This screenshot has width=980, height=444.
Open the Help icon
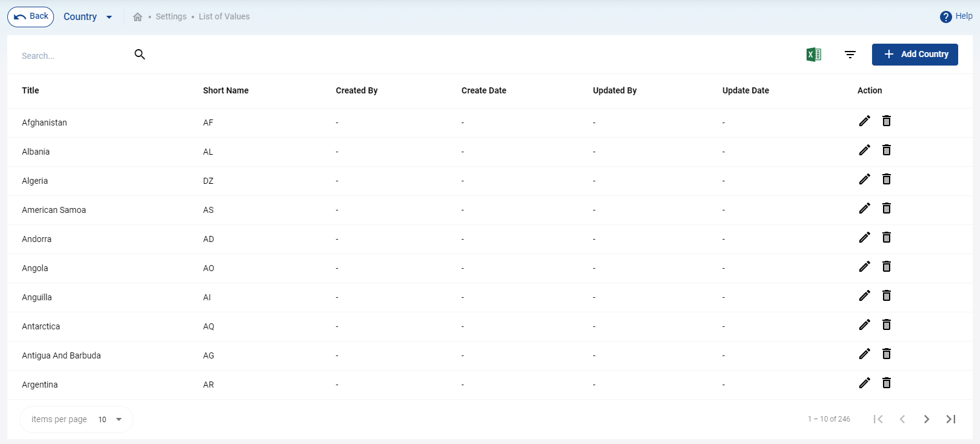coord(946,17)
